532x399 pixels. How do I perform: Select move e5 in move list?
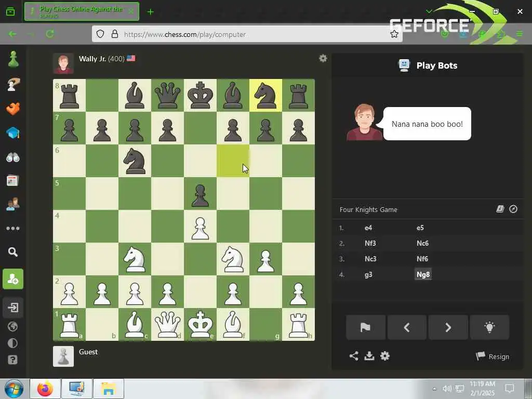420,228
